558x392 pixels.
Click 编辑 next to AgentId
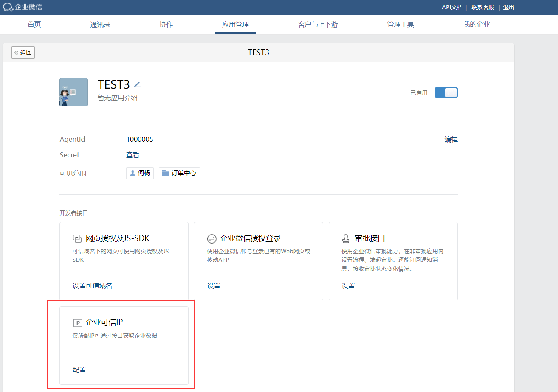coord(451,139)
